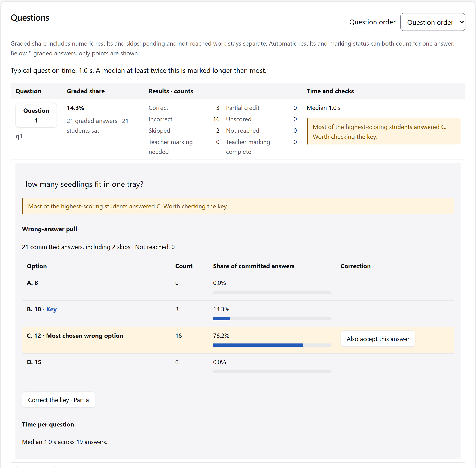This screenshot has height=468, width=476.
Task: Click the 'Wrong-answer pull' heading
Action: (49, 229)
